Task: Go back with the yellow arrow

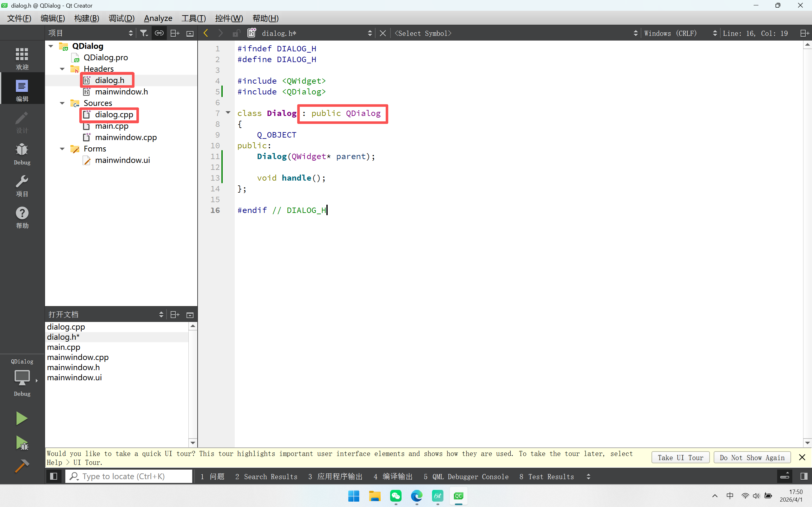Action: (206, 33)
